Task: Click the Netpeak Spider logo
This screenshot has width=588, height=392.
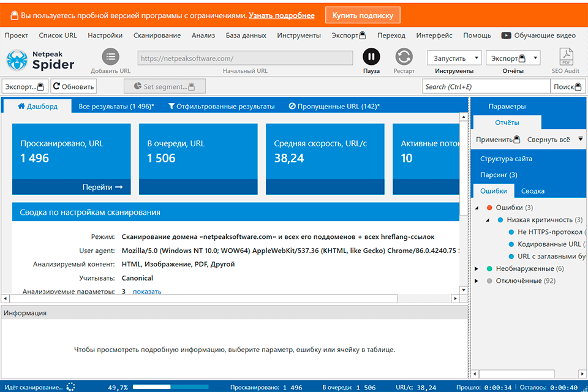Action: point(40,60)
